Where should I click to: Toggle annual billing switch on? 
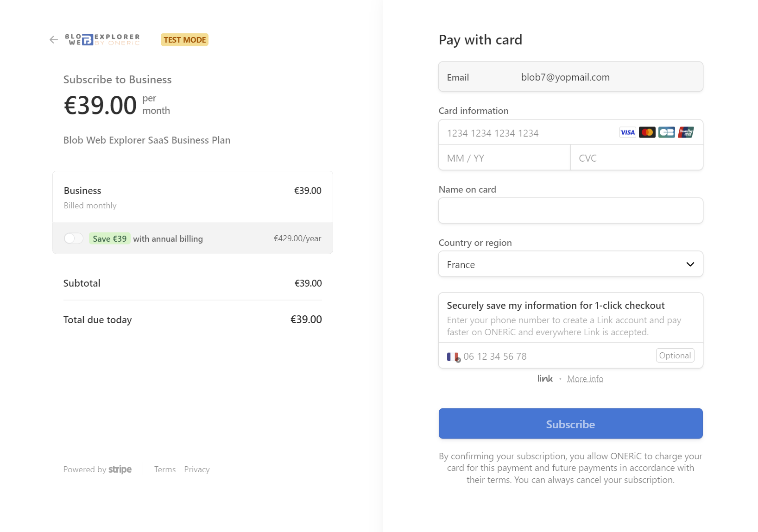(74, 238)
